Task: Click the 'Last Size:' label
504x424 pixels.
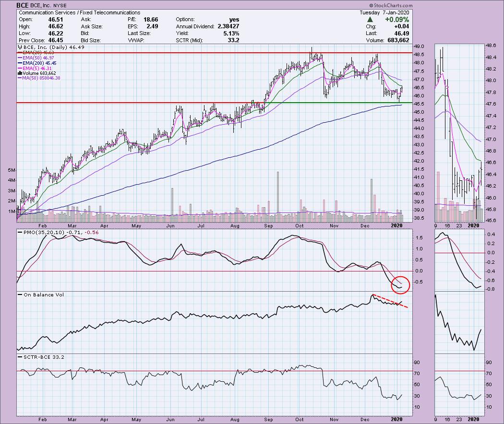Action: (139, 34)
